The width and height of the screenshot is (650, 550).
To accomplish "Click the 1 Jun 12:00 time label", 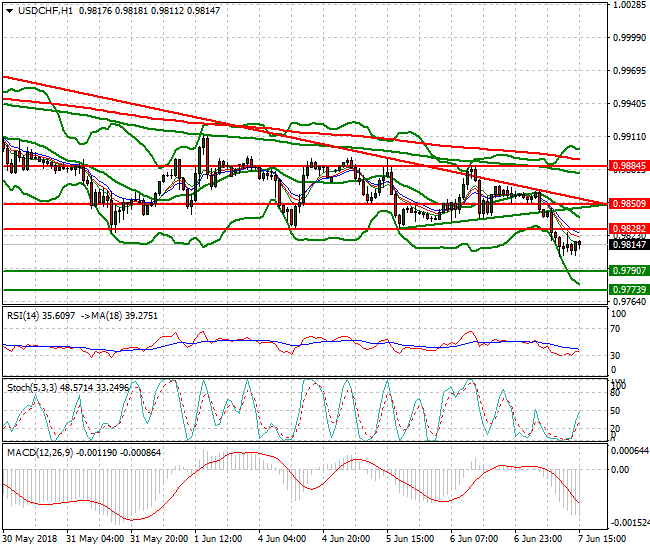I will pyautogui.click(x=218, y=539).
